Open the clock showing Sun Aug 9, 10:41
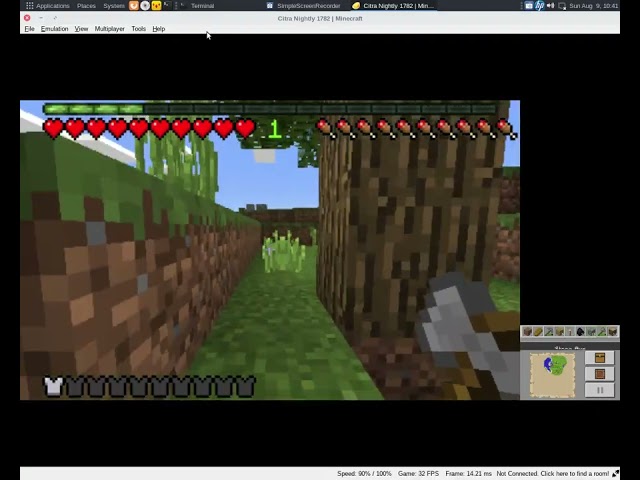Screen dimensions: 640x480 pyautogui.click(x=594, y=6)
